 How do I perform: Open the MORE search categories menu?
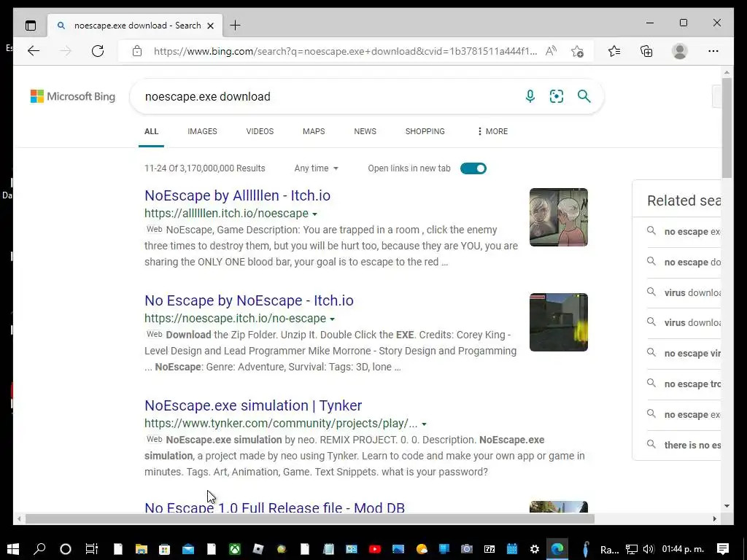coord(492,131)
